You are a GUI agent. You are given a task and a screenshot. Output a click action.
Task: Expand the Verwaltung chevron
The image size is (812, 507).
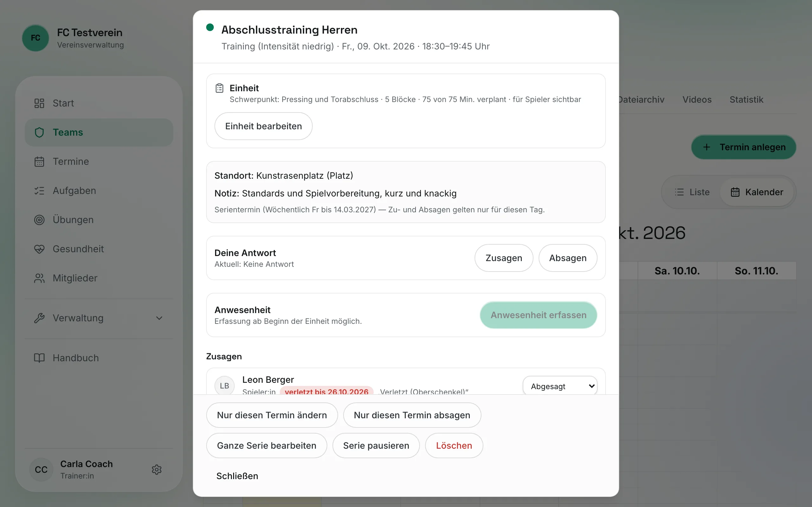point(159,318)
